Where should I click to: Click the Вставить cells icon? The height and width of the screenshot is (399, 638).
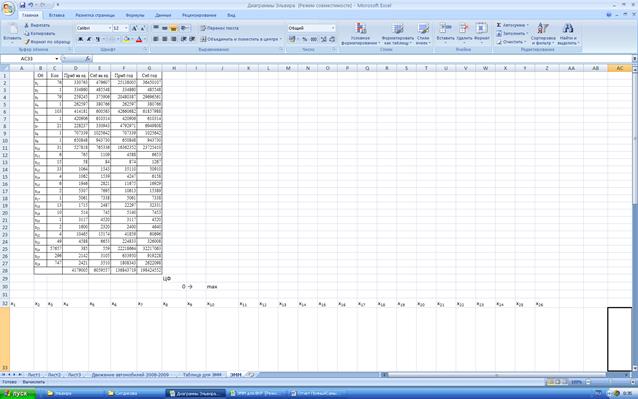coord(446,28)
